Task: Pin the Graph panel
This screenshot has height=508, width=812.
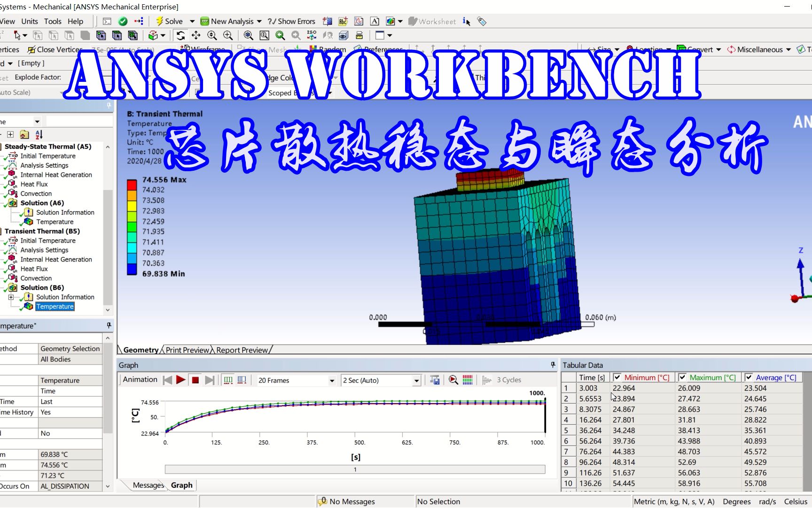Action: [x=553, y=365]
